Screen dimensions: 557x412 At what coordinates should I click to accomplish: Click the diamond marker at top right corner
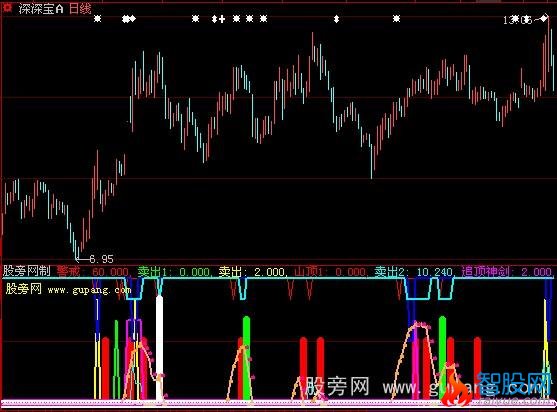pyautogui.click(x=544, y=18)
